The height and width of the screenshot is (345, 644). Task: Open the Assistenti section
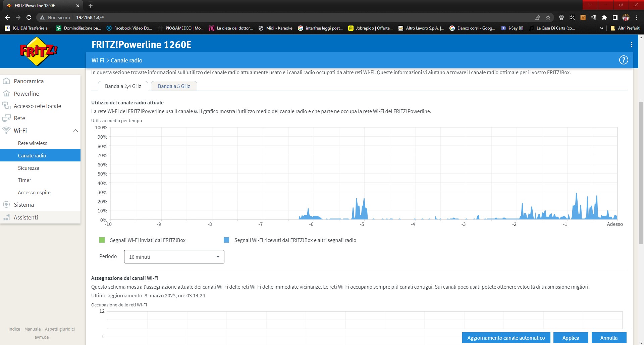pos(26,217)
